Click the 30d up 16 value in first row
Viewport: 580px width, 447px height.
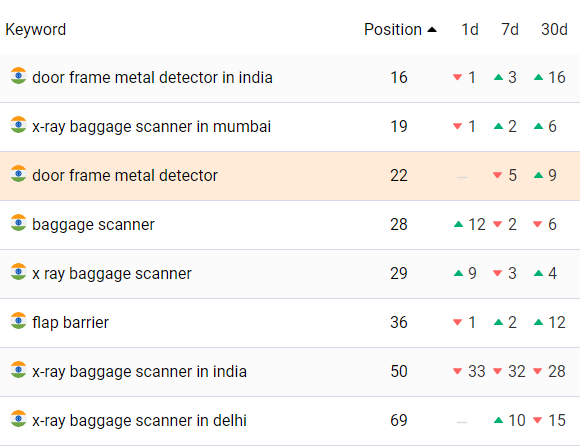(x=550, y=78)
